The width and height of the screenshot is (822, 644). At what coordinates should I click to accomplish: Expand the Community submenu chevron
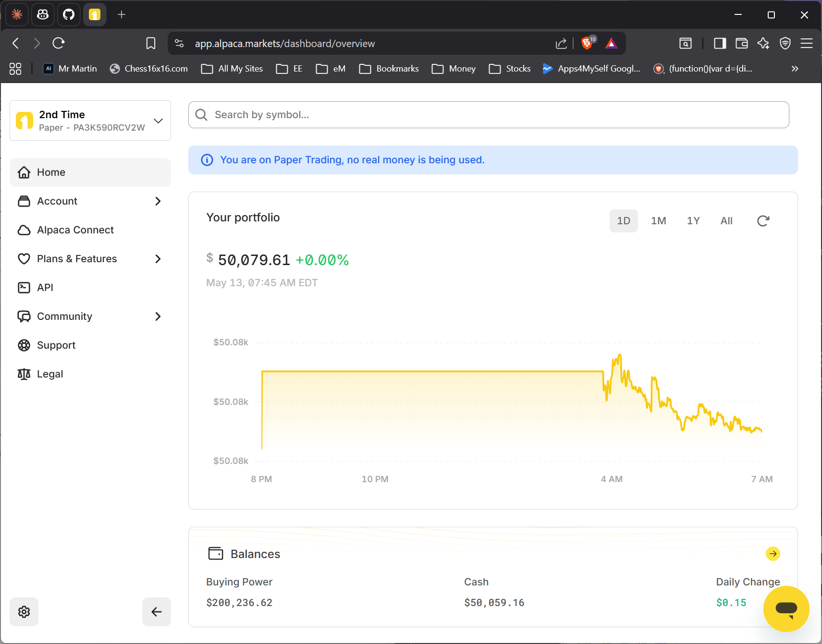tap(158, 316)
